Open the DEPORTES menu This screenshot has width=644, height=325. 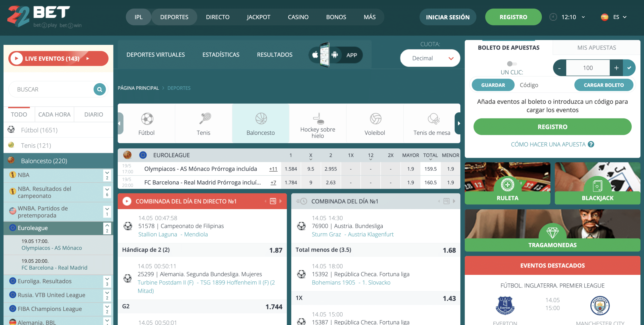pos(174,17)
